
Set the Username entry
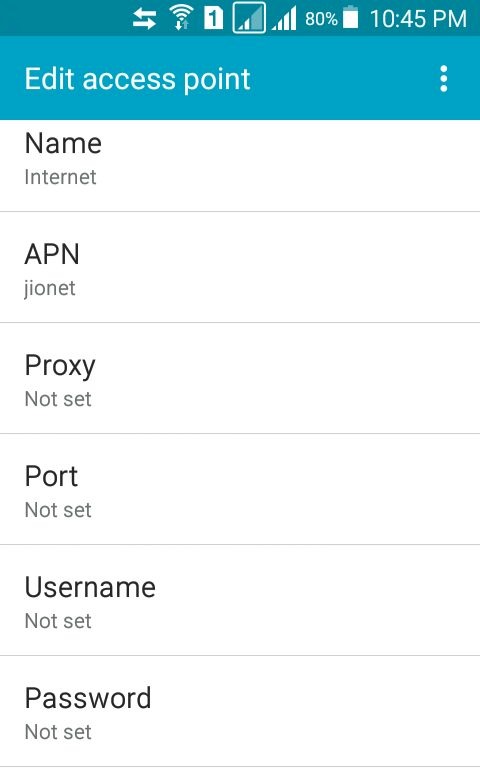coord(240,601)
